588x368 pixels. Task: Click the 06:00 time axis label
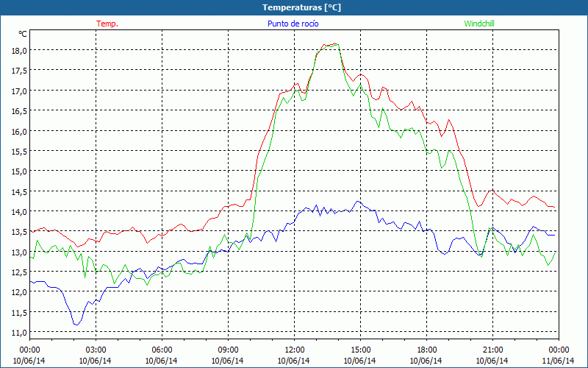(x=162, y=350)
